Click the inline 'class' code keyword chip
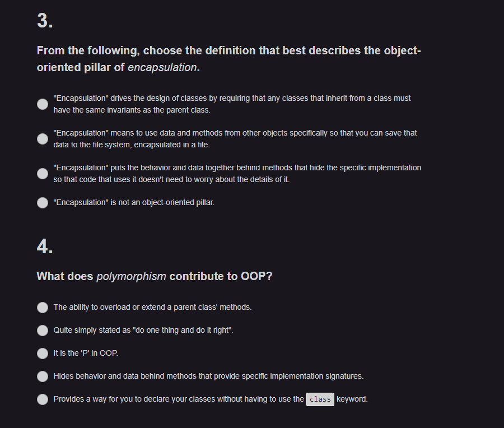504x428 pixels. point(320,399)
